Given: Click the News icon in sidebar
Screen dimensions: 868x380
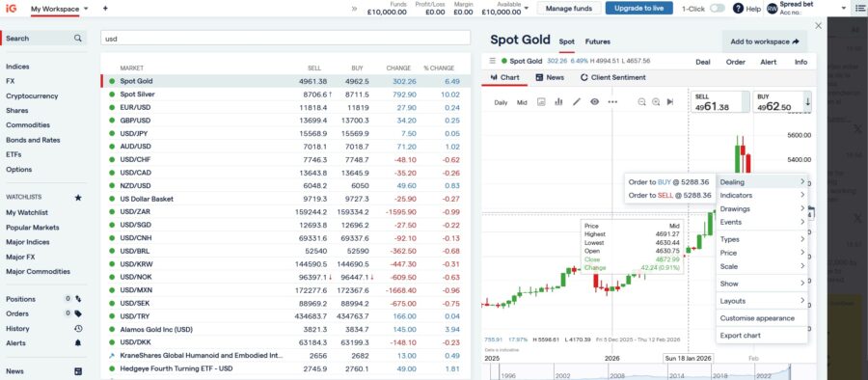Looking at the screenshot, I should (78, 371).
